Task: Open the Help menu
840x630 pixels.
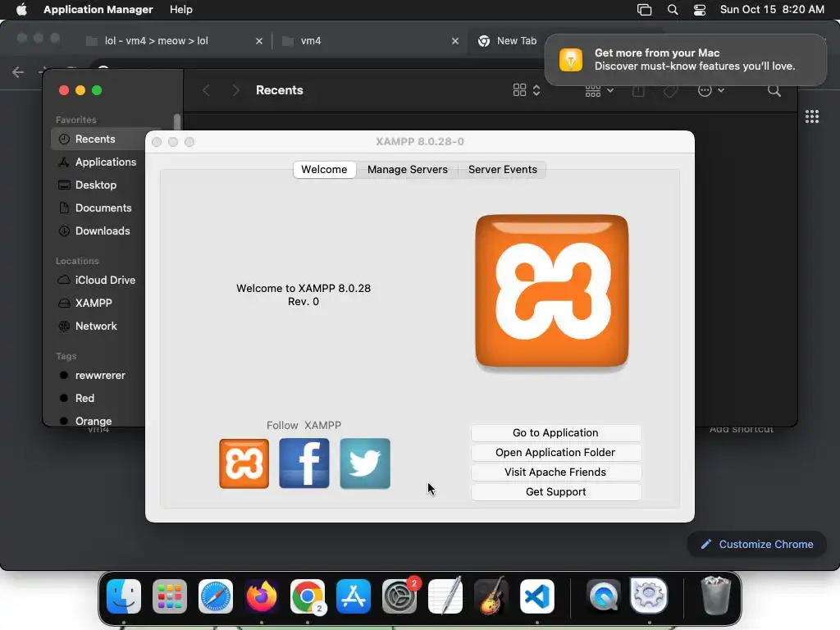Action: pyautogui.click(x=181, y=10)
